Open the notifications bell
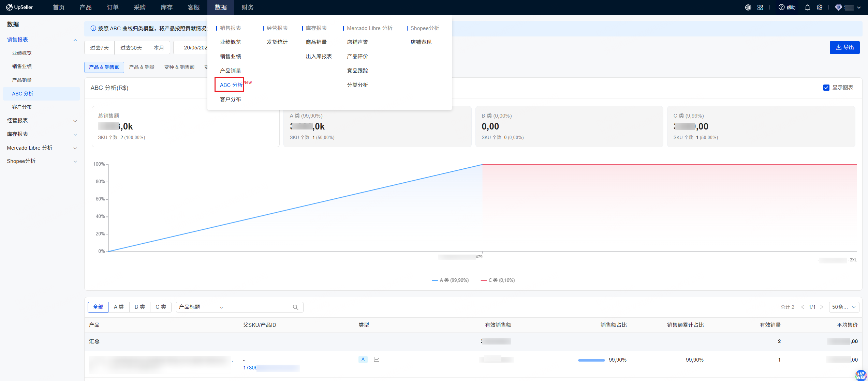 pyautogui.click(x=807, y=7)
